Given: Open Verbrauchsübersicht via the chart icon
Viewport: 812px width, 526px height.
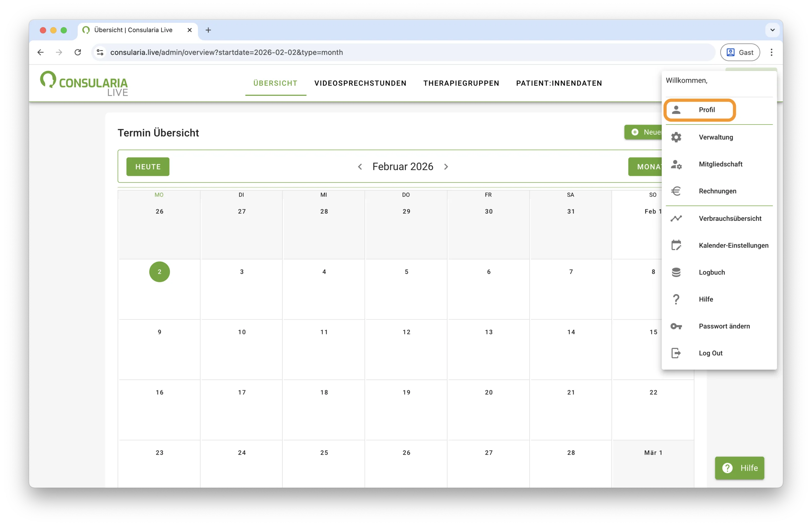Looking at the screenshot, I should [676, 218].
